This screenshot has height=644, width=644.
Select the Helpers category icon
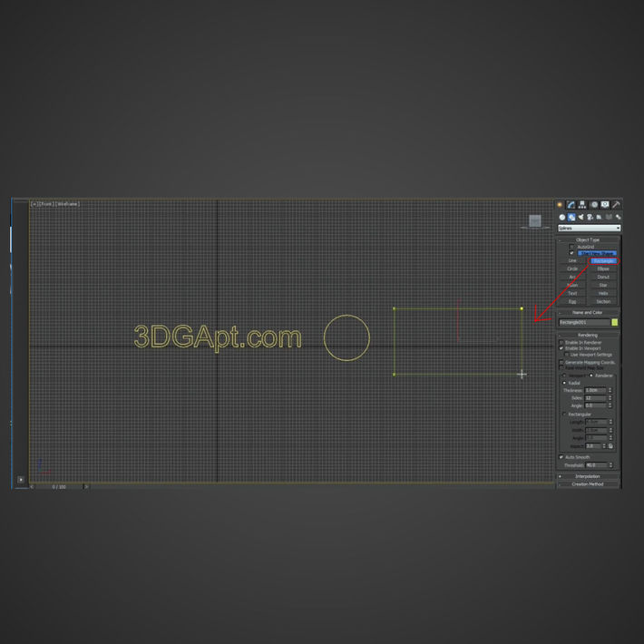(x=600, y=217)
